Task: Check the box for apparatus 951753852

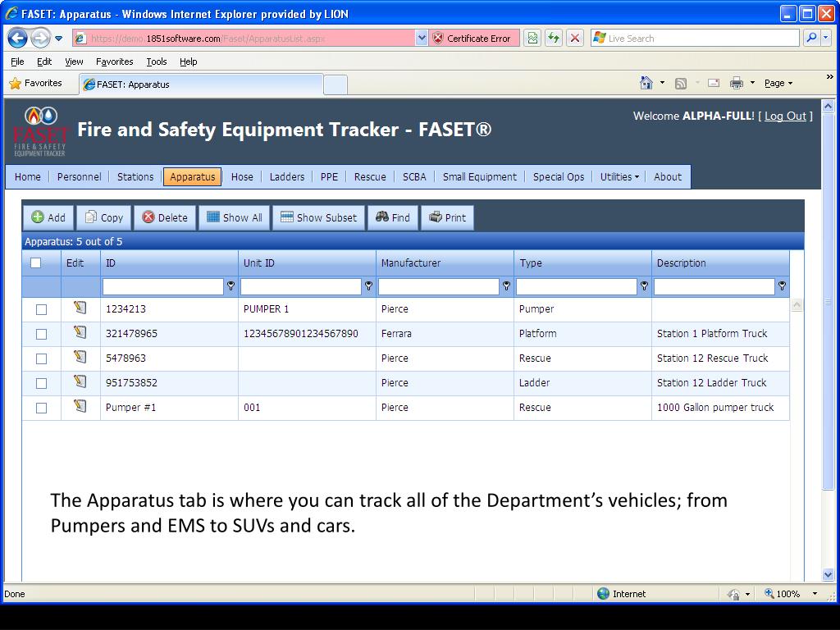Action: pyautogui.click(x=41, y=384)
